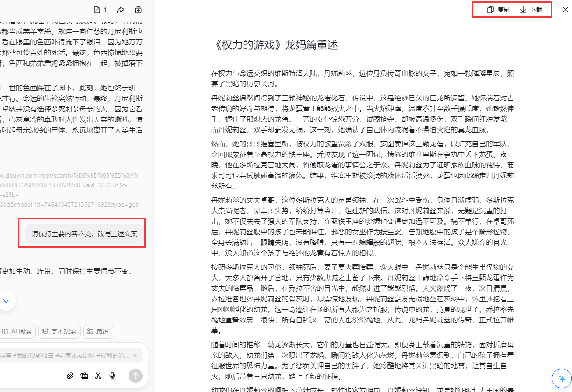The width and height of the screenshot is (572, 392).
Task: Click the new conversation icon
Action: (x=138, y=10)
